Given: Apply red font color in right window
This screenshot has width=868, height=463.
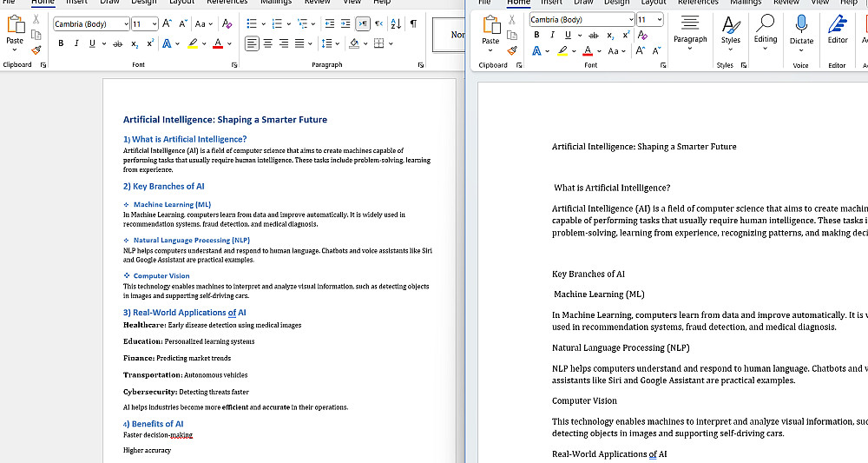Looking at the screenshot, I should point(588,51).
